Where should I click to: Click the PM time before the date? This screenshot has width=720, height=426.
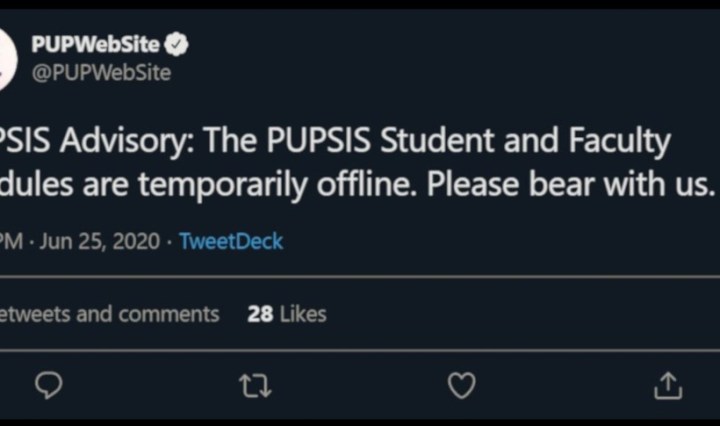tap(12, 241)
